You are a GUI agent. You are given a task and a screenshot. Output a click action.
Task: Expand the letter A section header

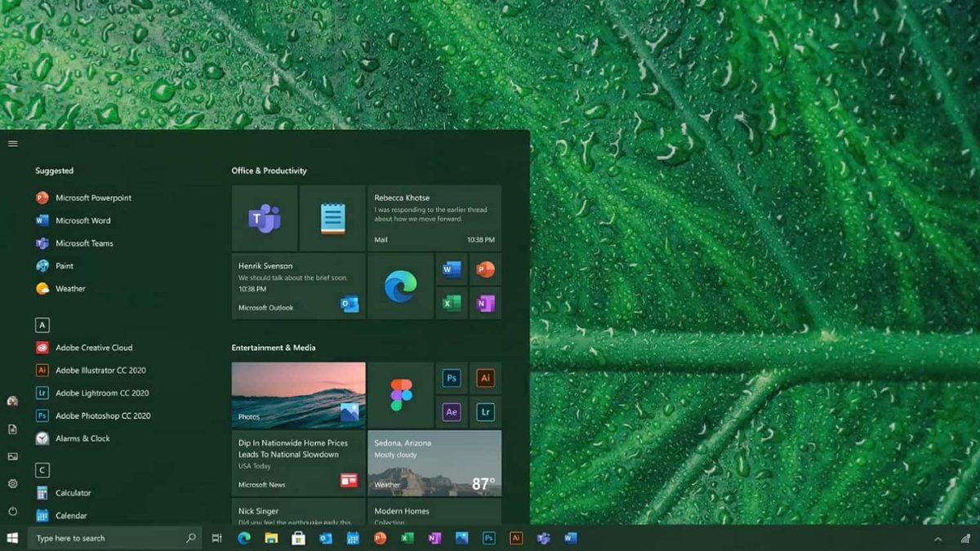tap(42, 325)
